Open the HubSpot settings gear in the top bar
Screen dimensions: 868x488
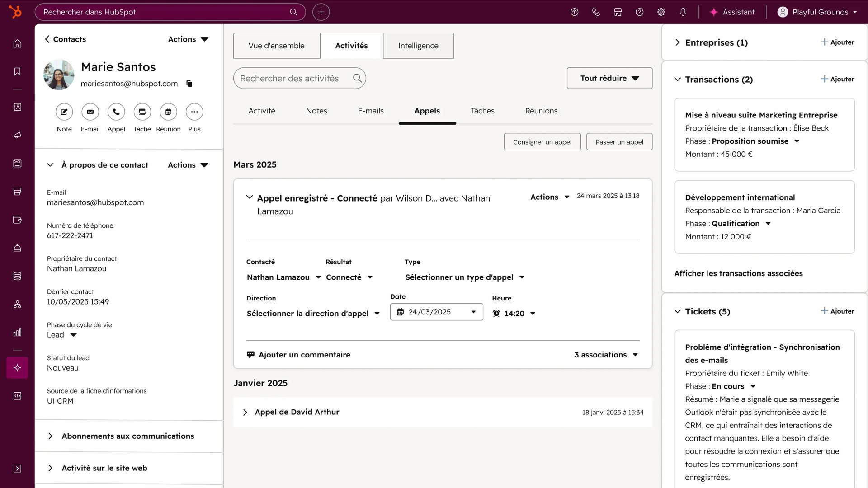coord(661,12)
